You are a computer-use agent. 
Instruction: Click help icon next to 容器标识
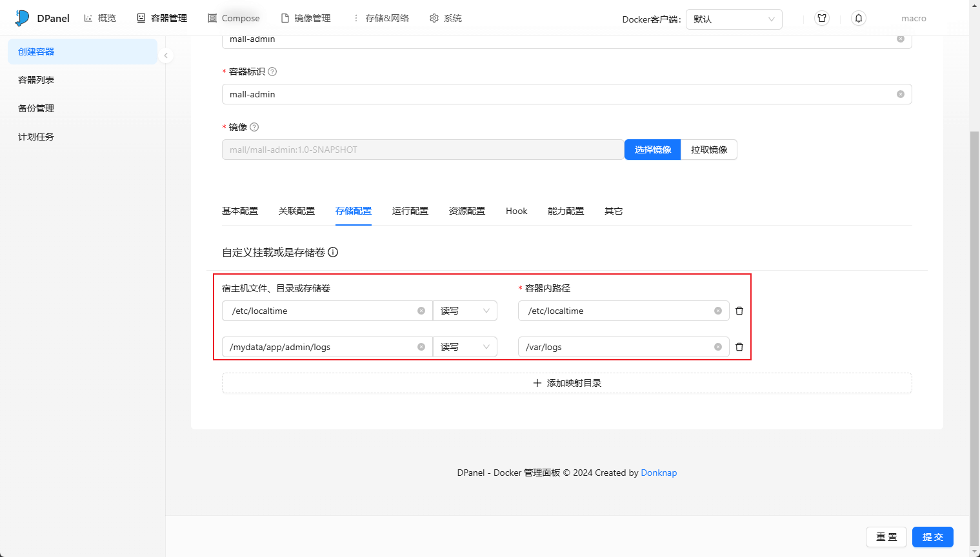click(x=272, y=72)
